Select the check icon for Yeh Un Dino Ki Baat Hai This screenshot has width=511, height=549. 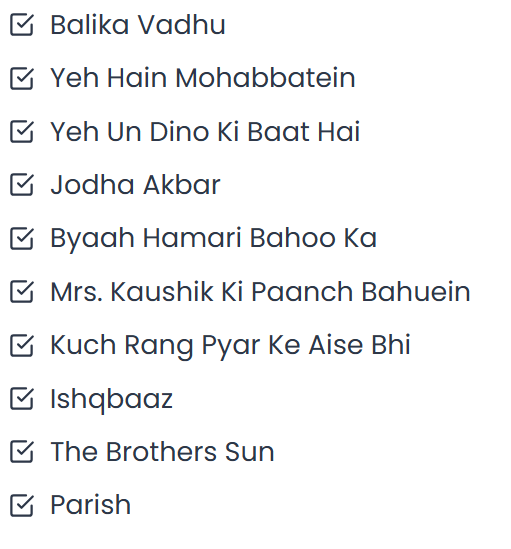tap(22, 131)
